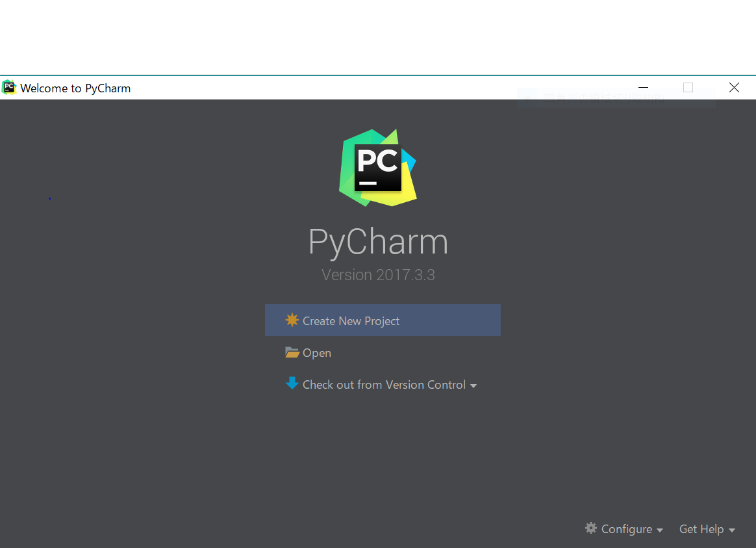Expand the Get Help dropdown arrow
Screen dimensions: 756x548
click(x=731, y=530)
